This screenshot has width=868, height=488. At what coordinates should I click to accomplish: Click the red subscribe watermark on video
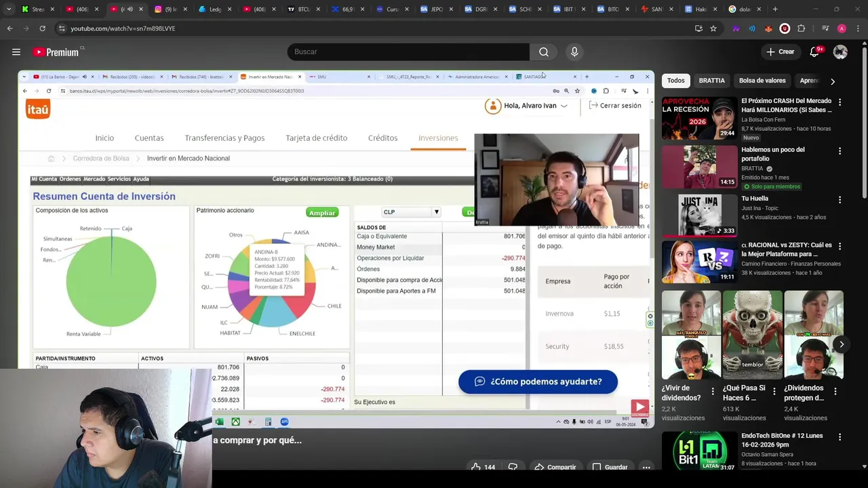click(639, 407)
